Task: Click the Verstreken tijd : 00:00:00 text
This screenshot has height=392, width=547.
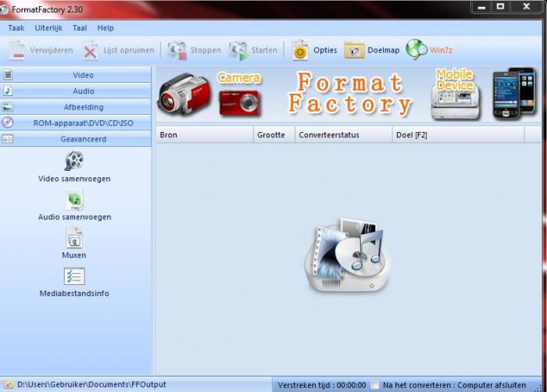Action: [322, 386]
